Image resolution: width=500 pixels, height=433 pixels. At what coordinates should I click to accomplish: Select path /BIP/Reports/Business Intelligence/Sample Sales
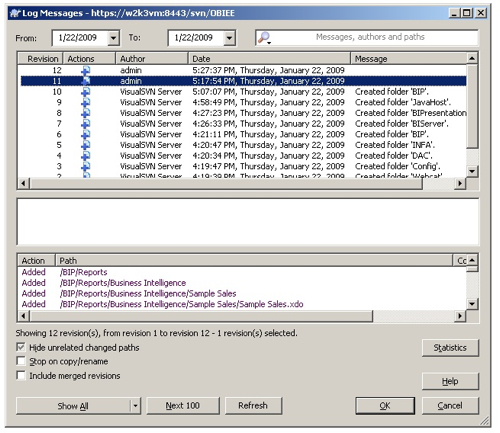point(148,294)
